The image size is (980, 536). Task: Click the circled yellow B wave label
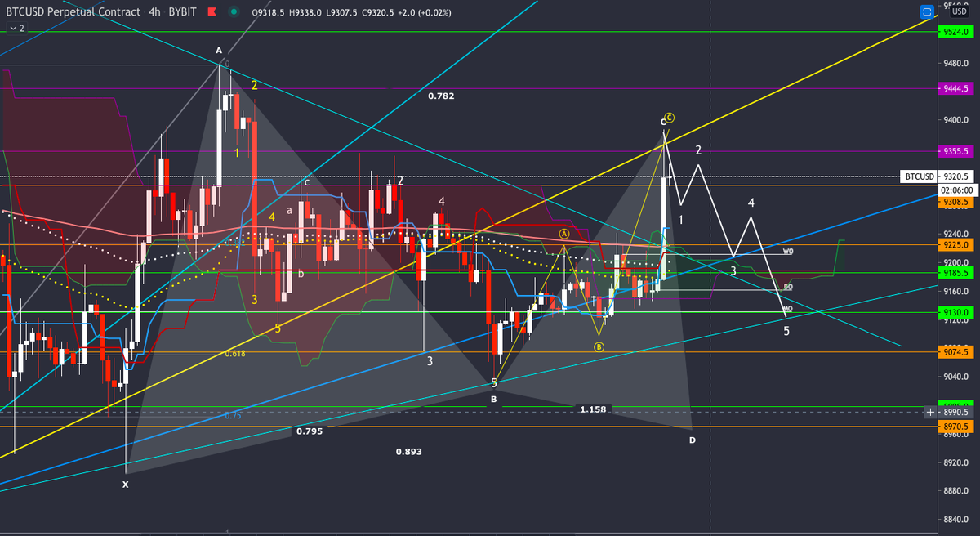599,346
